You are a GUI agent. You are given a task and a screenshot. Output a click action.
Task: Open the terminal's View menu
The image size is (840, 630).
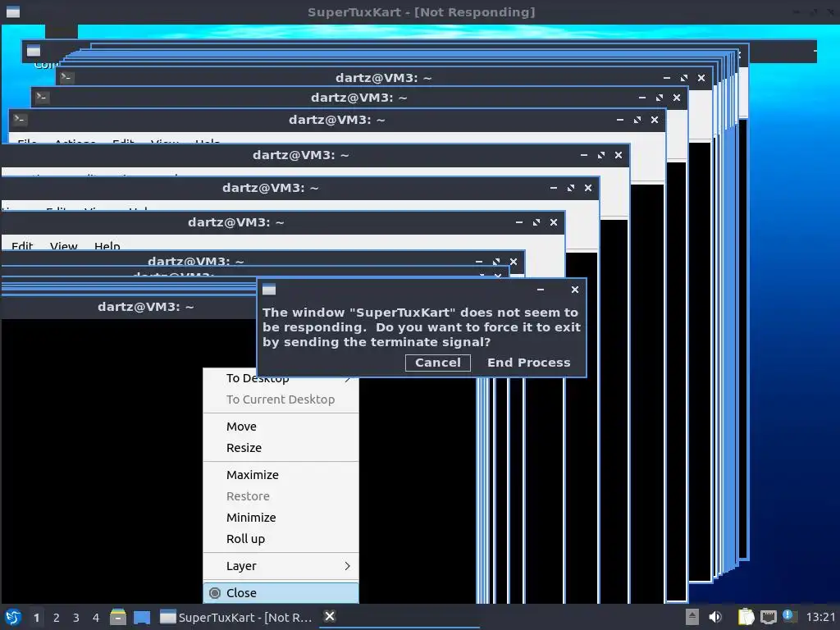pyautogui.click(x=64, y=246)
